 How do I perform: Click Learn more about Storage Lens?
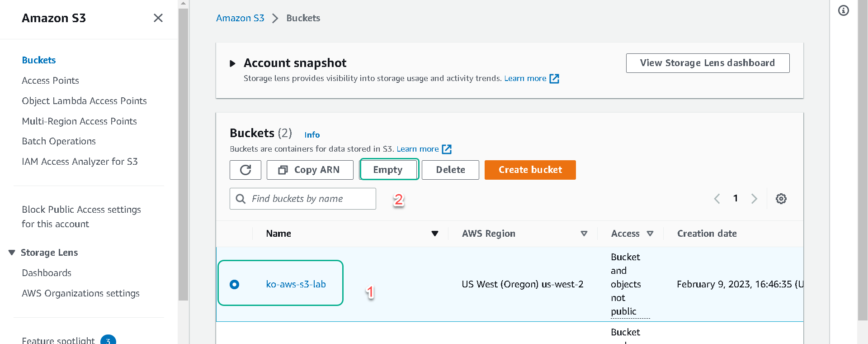(525, 78)
